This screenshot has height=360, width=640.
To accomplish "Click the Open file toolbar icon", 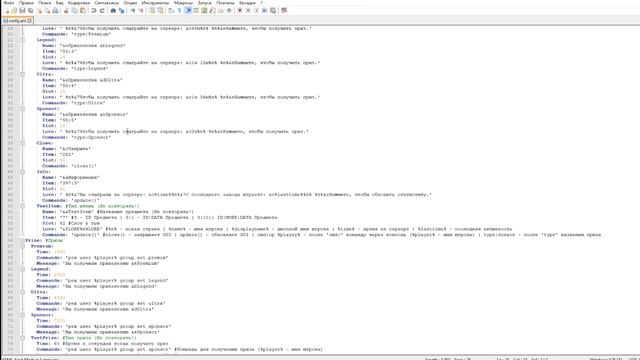I will coord(14,10).
